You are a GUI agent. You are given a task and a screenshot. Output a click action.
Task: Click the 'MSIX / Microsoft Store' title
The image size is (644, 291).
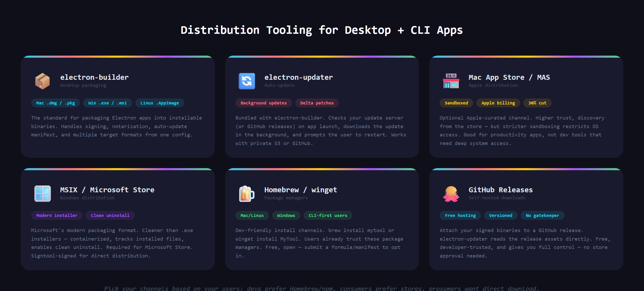(x=107, y=190)
